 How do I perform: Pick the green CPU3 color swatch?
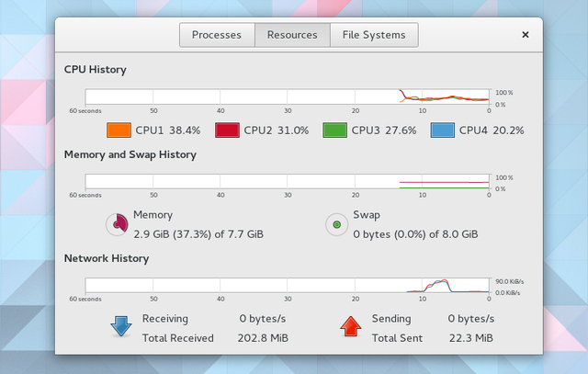click(334, 130)
